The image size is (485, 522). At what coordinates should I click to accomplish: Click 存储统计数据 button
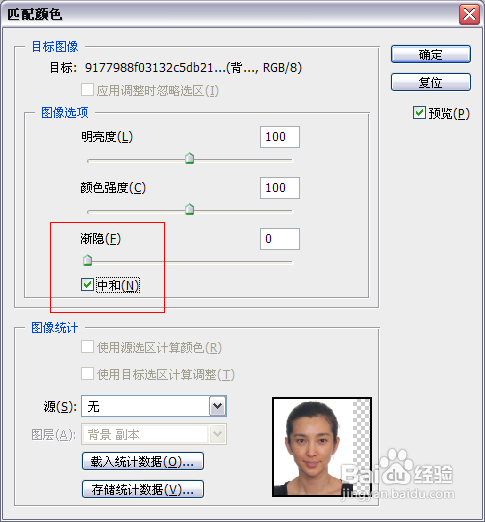point(143,489)
